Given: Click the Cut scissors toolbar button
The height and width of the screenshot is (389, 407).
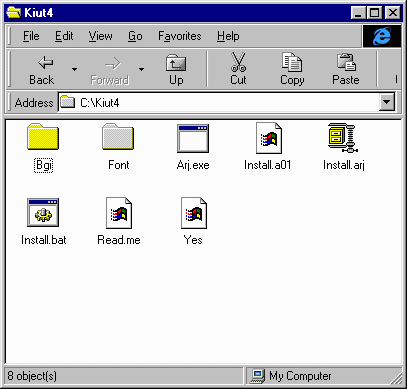Looking at the screenshot, I should (x=238, y=69).
